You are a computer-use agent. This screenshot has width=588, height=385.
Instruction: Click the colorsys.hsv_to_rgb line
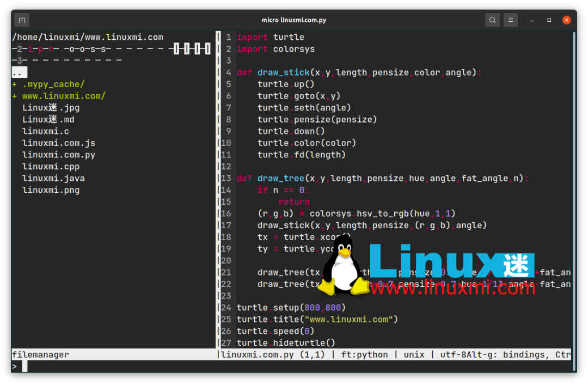(356, 213)
